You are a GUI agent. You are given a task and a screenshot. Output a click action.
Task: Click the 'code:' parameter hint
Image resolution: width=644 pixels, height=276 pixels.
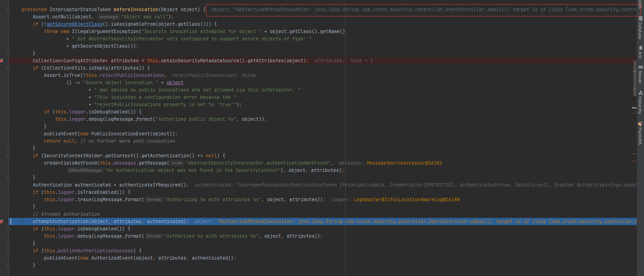pyautogui.click(x=177, y=163)
